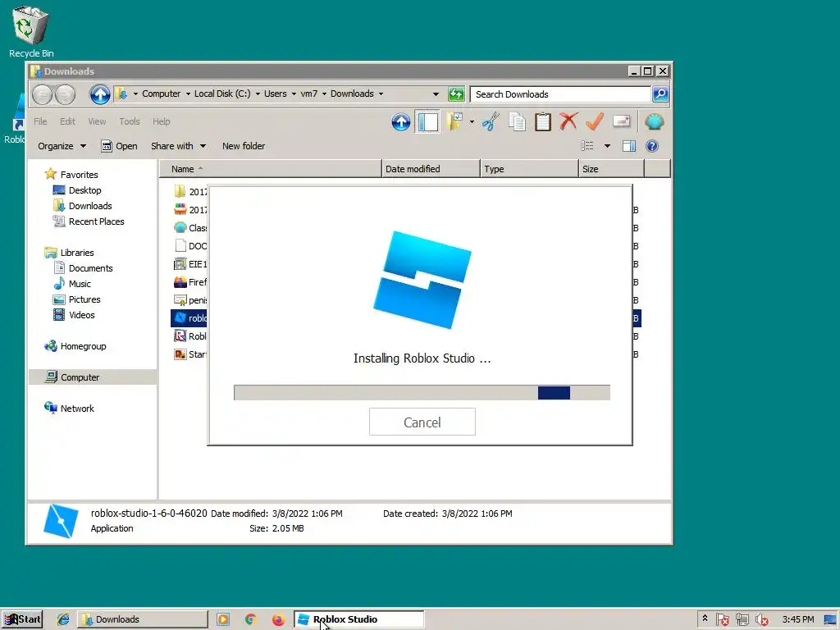Launch Firefox from taskbar
840x630 pixels.
click(x=278, y=619)
